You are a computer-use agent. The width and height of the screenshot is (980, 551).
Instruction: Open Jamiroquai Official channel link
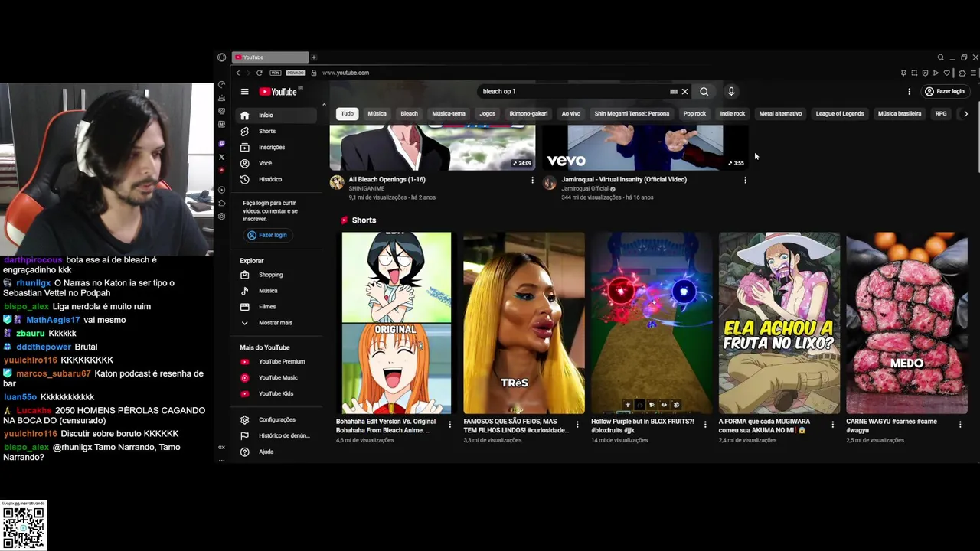pyautogui.click(x=585, y=188)
